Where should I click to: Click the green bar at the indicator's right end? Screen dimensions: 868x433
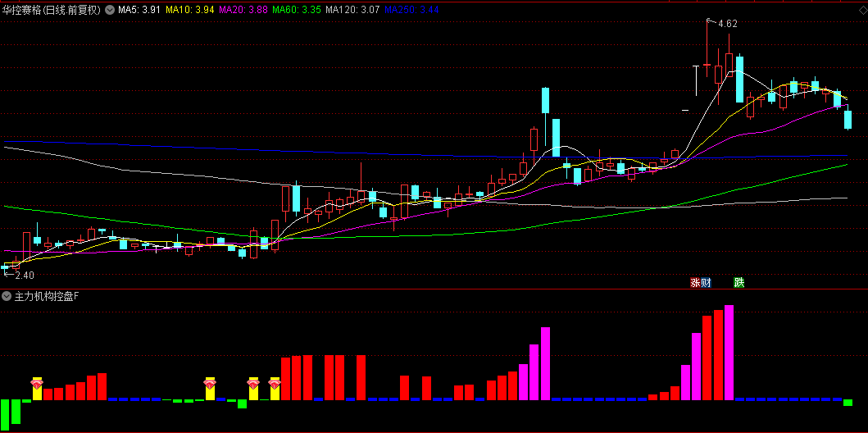(x=848, y=403)
